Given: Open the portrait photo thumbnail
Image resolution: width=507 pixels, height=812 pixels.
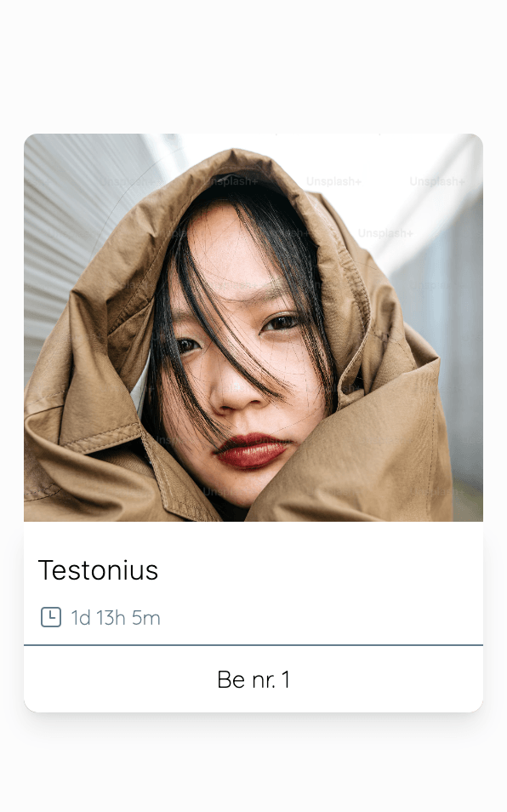Looking at the screenshot, I should pos(253,328).
